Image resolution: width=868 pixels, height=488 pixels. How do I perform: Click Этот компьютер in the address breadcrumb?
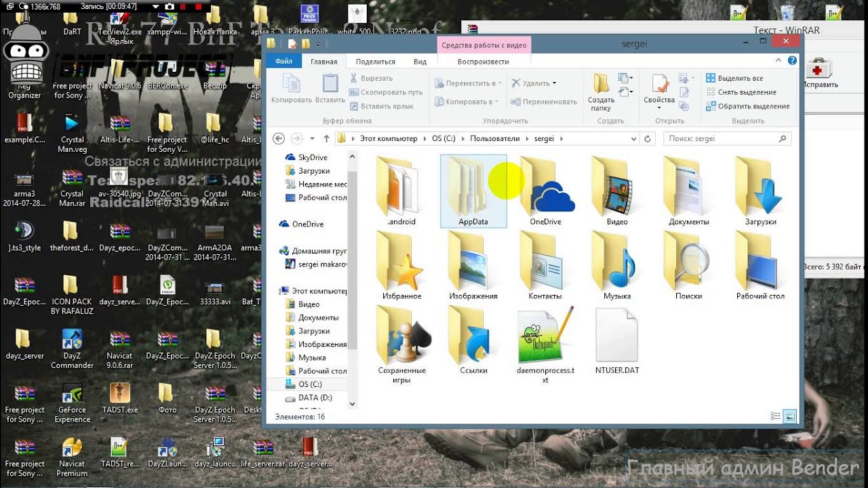pos(389,138)
